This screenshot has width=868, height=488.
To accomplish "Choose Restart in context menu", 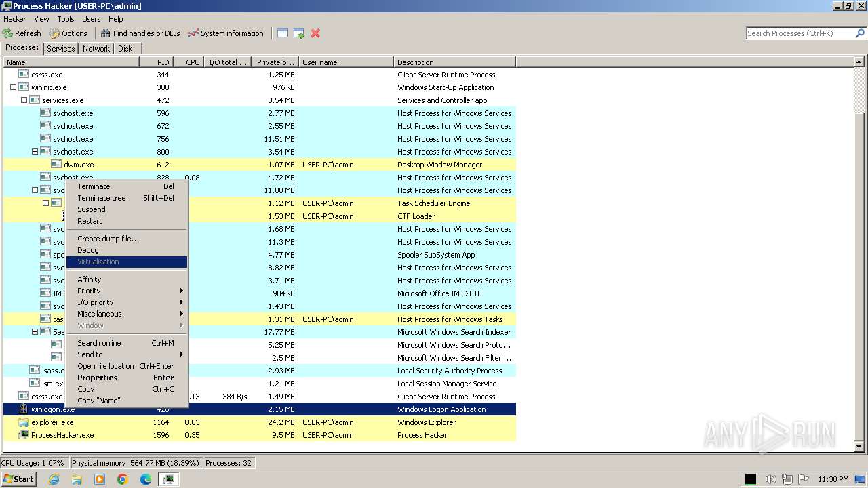I will 127,221.
